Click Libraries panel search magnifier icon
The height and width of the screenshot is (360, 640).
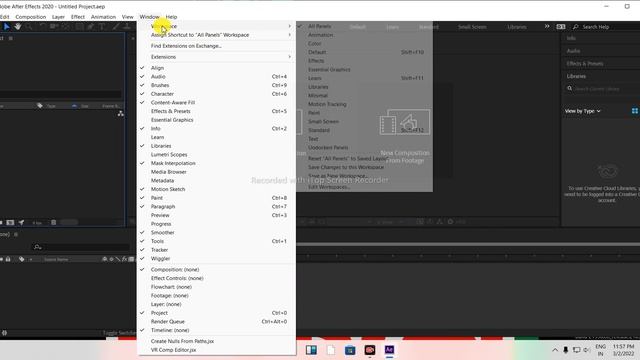point(569,88)
